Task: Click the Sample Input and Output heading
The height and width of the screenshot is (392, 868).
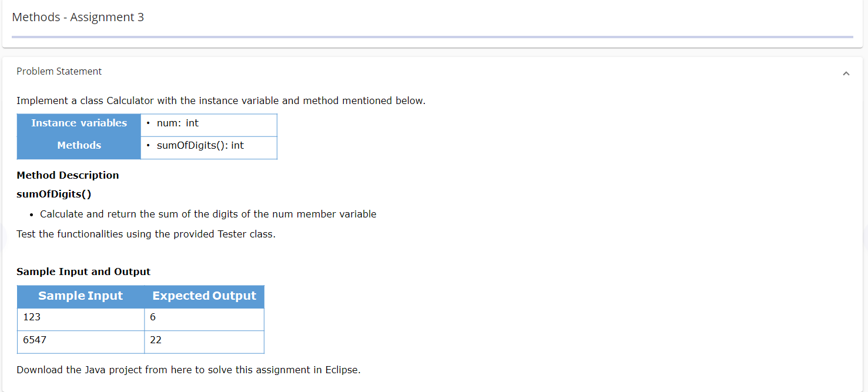Action: 83,272
